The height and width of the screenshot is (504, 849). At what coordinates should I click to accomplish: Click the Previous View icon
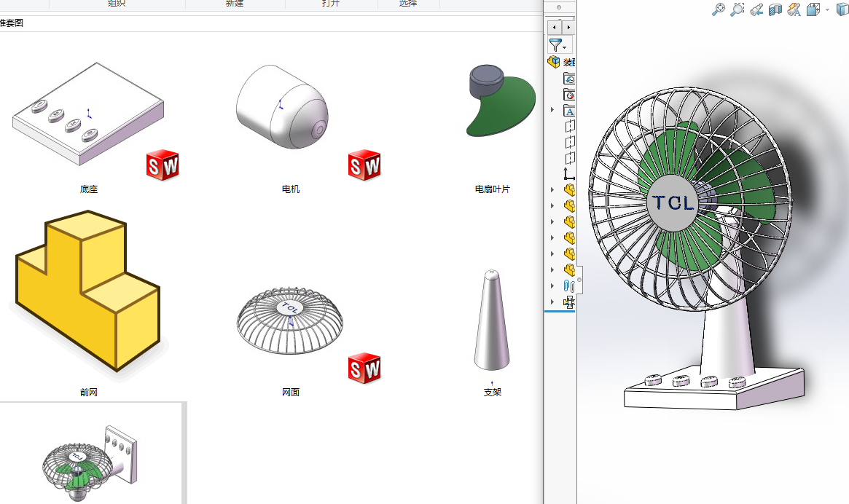(756, 9)
